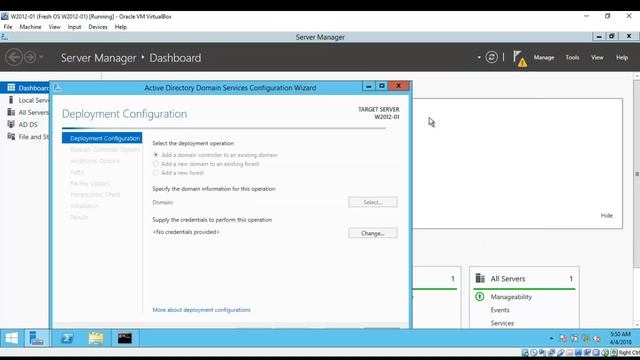Click the VirtualBox hard disk status icon
The image size is (640, 360).
[x=525, y=353]
